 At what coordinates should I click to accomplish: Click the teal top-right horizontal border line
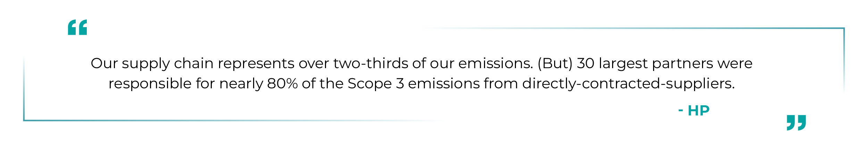click(634, 28)
